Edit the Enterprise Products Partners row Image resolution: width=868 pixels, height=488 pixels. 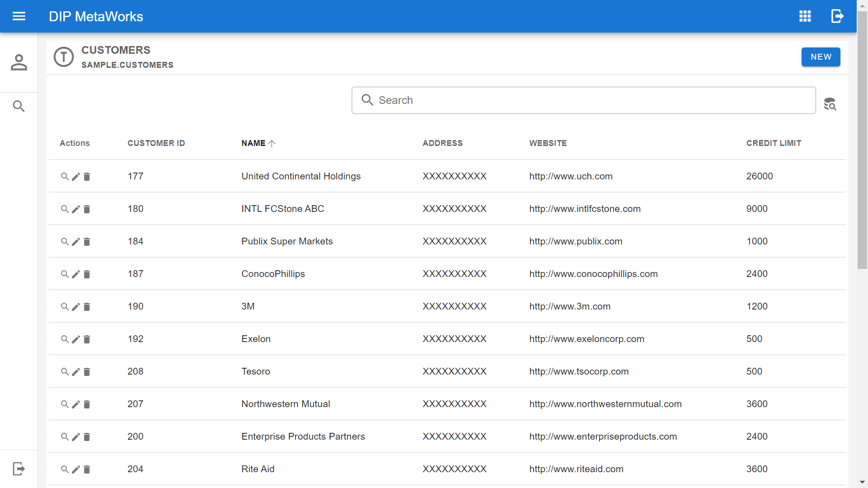click(76, 436)
